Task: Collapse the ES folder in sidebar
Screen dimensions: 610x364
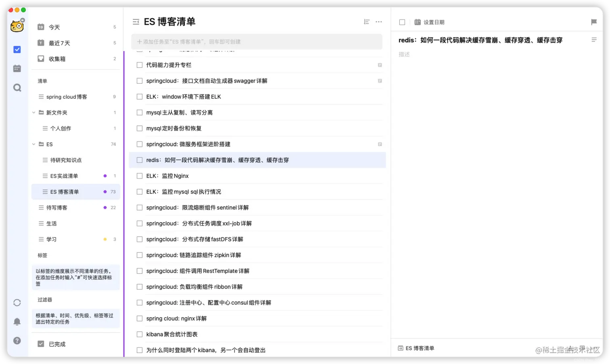Action: [33, 144]
